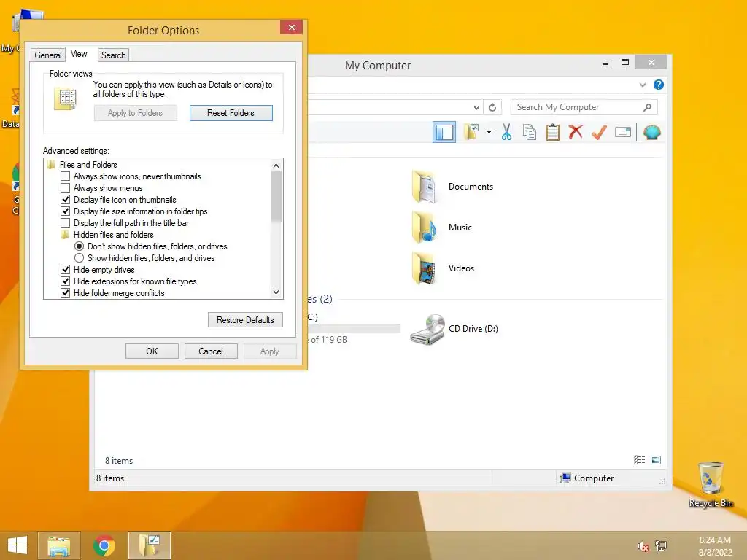Uncheck Hide folder merge conflicts
The image size is (747, 560).
[x=65, y=293]
